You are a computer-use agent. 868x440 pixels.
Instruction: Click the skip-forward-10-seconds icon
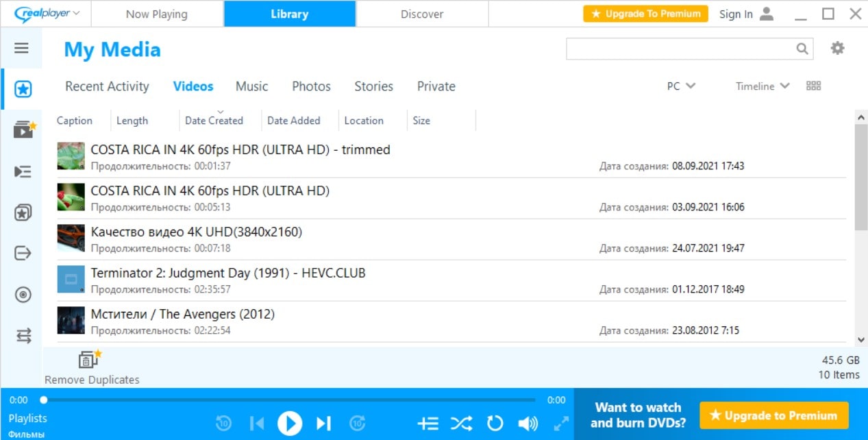click(x=357, y=423)
